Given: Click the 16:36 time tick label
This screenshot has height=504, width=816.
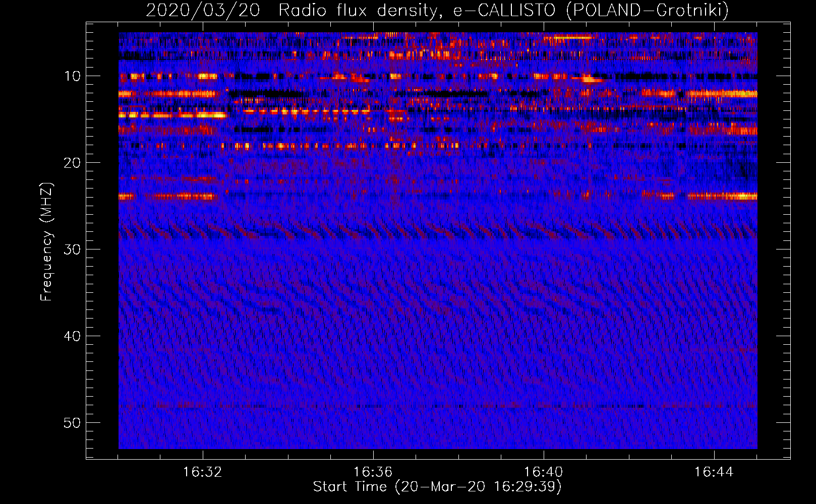Looking at the screenshot, I should pos(373,472).
